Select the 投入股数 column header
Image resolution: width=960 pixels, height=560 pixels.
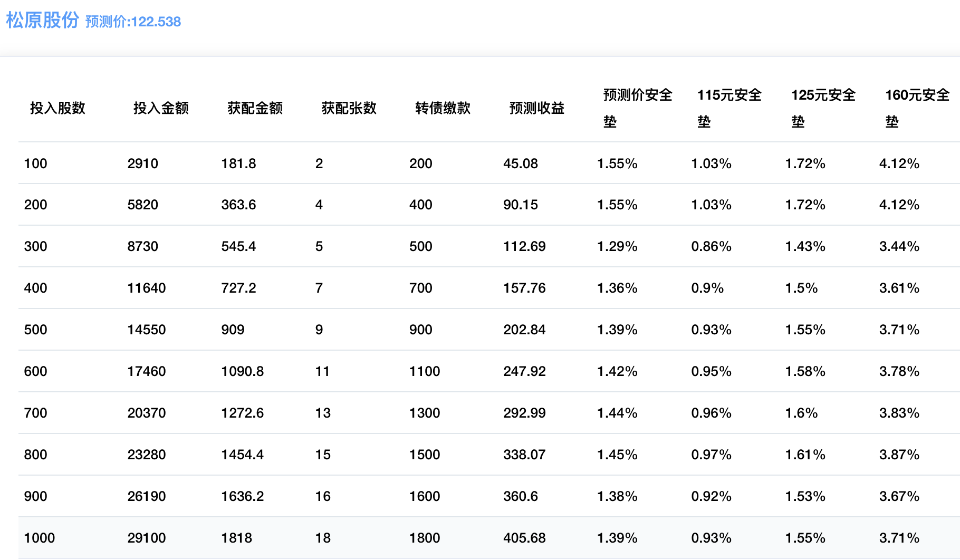(x=57, y=108)
